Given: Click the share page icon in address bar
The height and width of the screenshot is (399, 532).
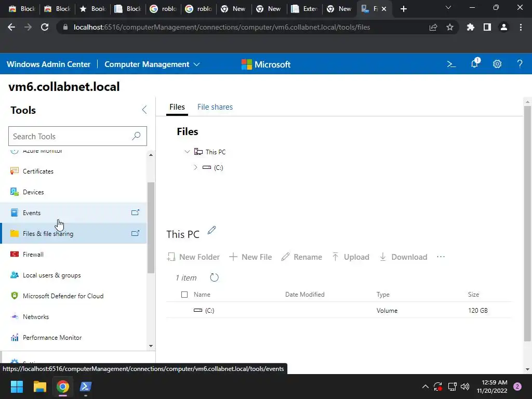Looking at the screenshot, I should (x=433, y=27).
